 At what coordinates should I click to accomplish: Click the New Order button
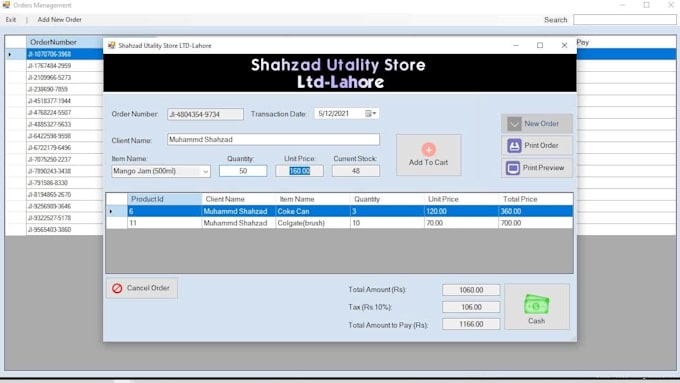[x=537, y=124]
